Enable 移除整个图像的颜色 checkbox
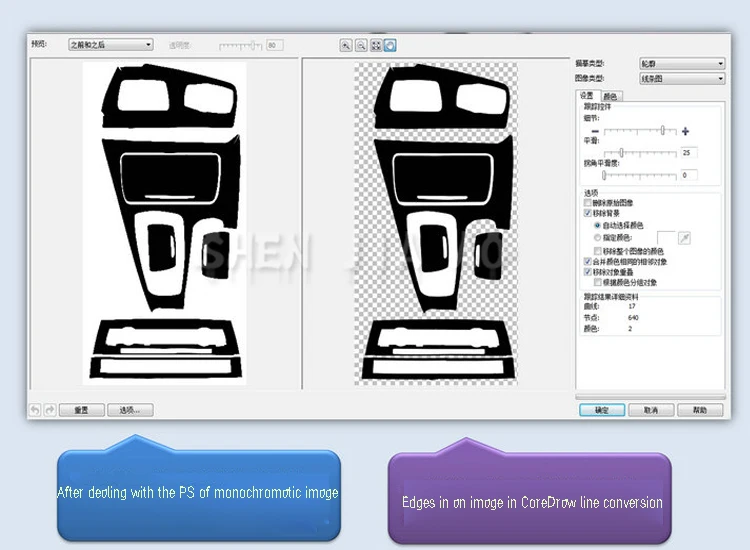The image size is (750, 550). pos(597,251)
